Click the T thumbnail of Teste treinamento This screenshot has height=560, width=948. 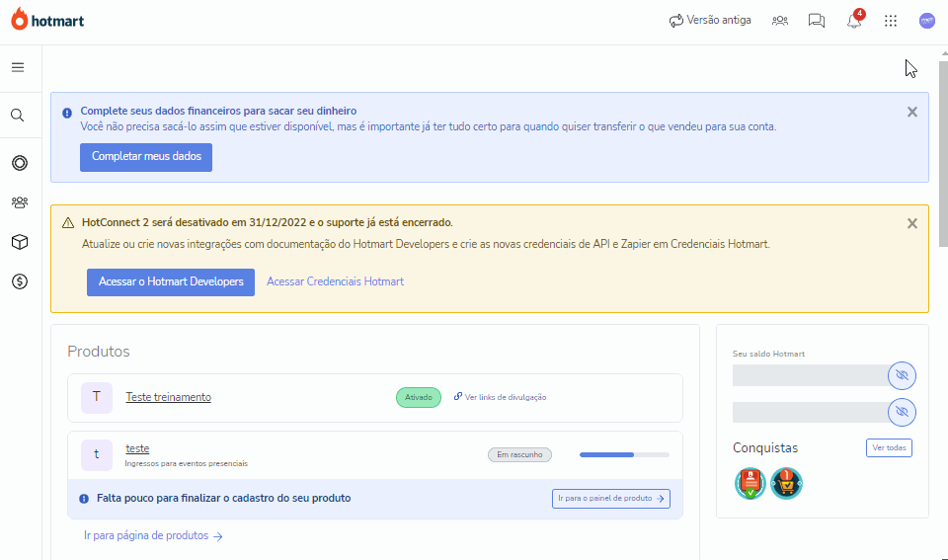click(97, 397)
